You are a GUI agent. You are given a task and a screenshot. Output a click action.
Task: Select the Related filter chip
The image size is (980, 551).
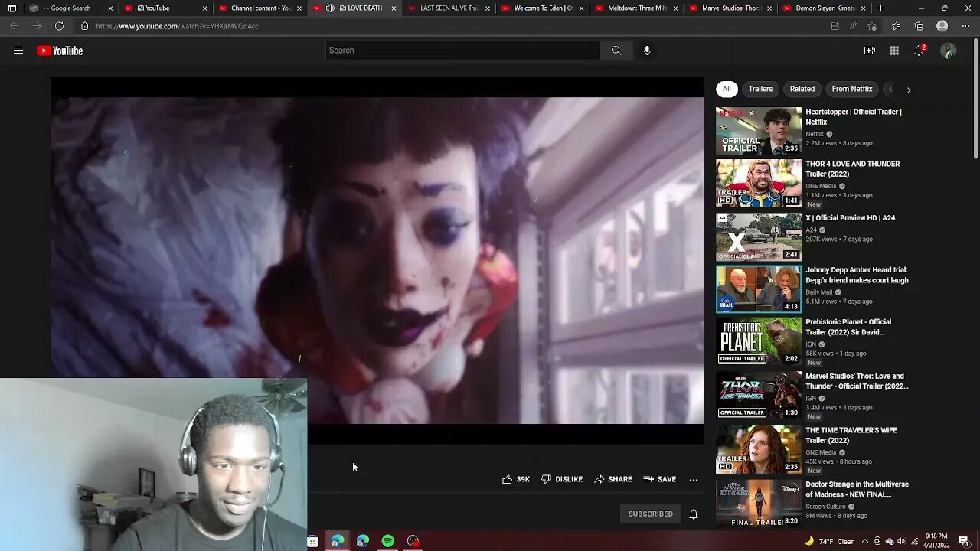[x=802, y=89]
